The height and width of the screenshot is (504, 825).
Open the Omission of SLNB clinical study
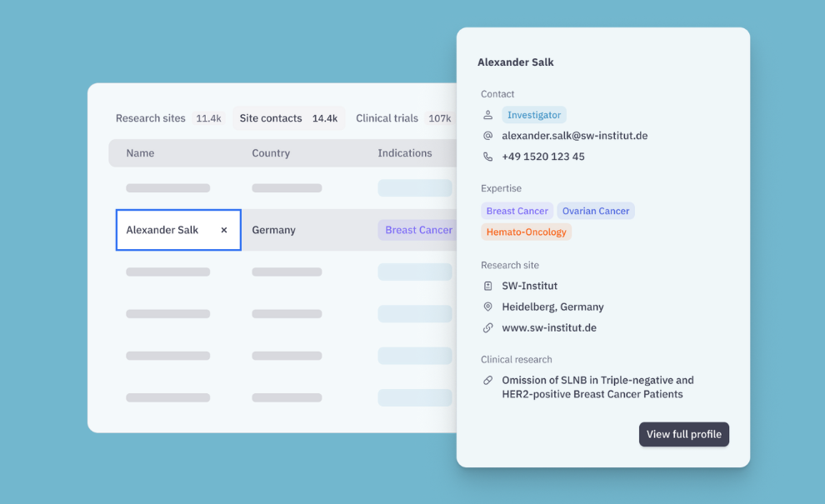point(597,387)
